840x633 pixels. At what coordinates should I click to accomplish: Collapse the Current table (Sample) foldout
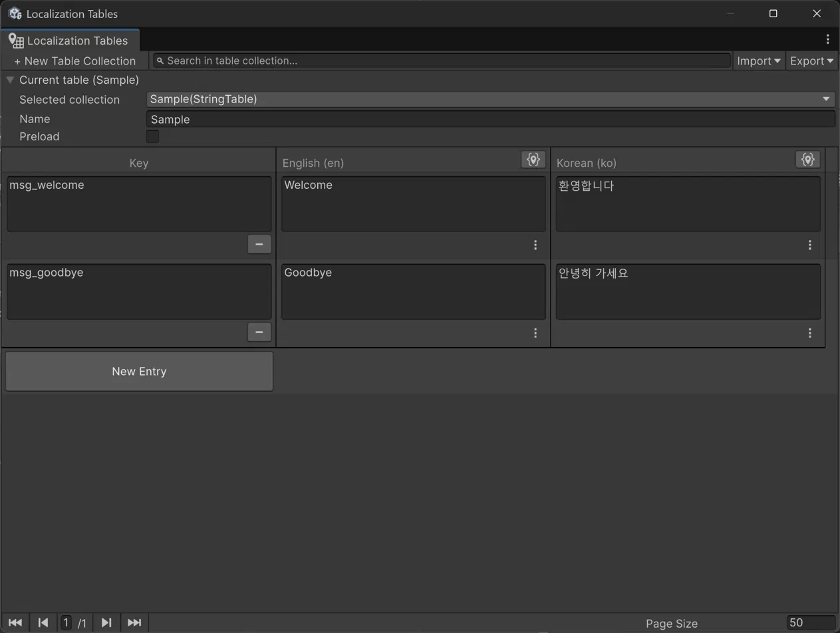tap(10, 80)
